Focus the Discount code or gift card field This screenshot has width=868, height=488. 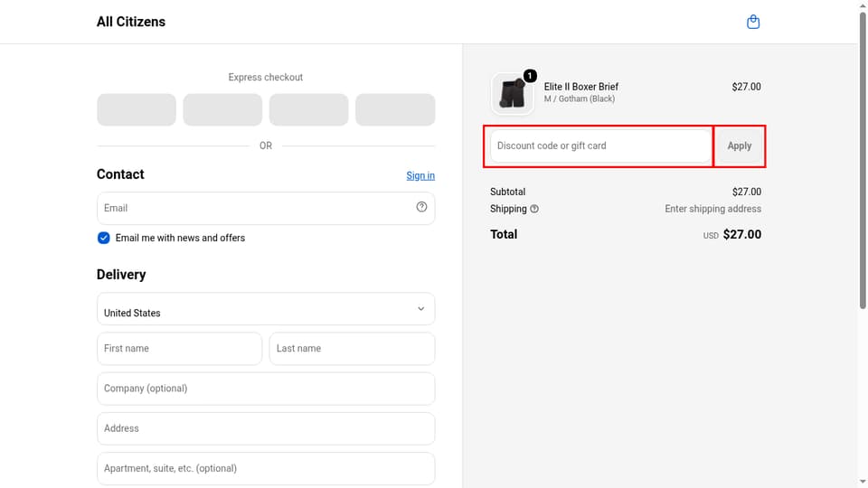(x=600, y=146)
